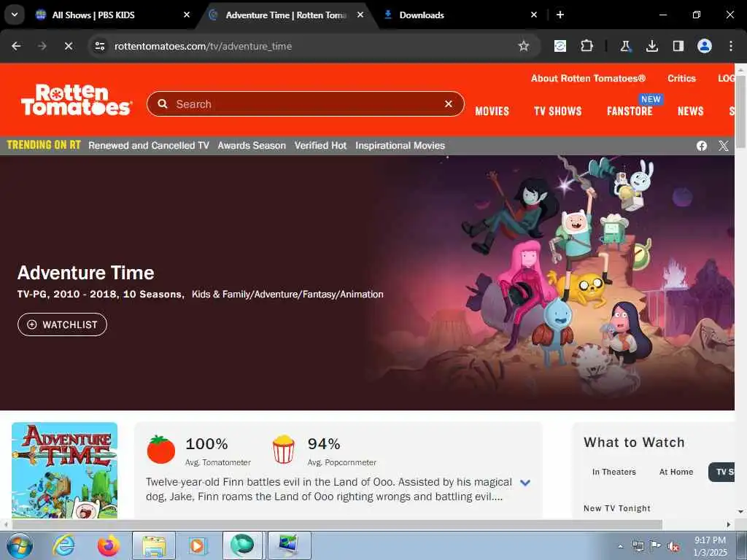747x560 pixels.
Task: Open Windows Explorer folder on taskbar
Action: click(154, 545)
